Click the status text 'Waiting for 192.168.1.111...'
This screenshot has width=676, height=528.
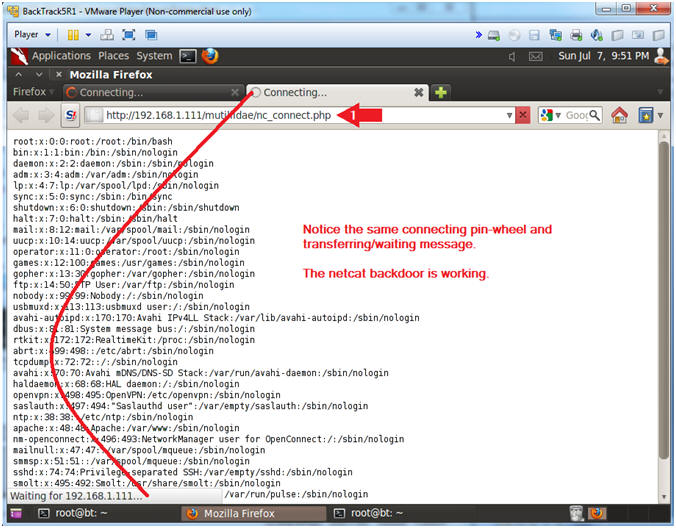click(76, 496)
